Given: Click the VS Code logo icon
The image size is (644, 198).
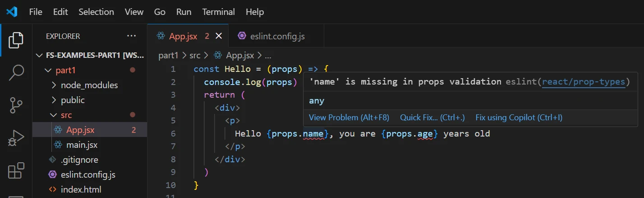Looking at the screenshot, I should click(12, 12).
